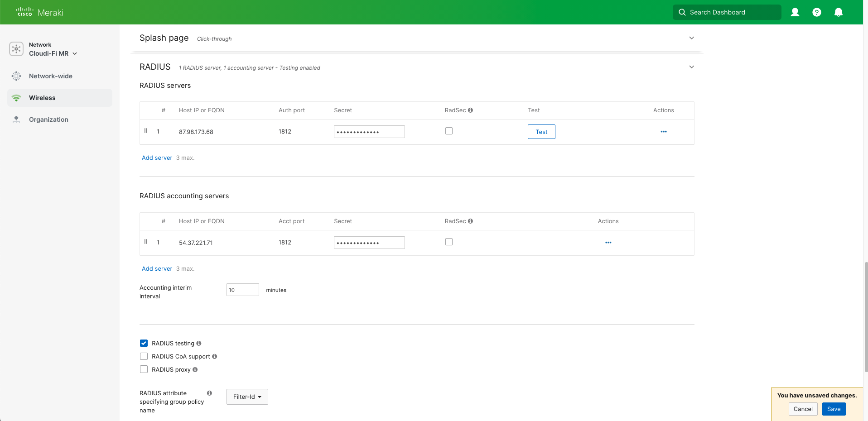Screen dimensions: 868x421
Task: Open the user profile icon
Action: coord(795,12)
